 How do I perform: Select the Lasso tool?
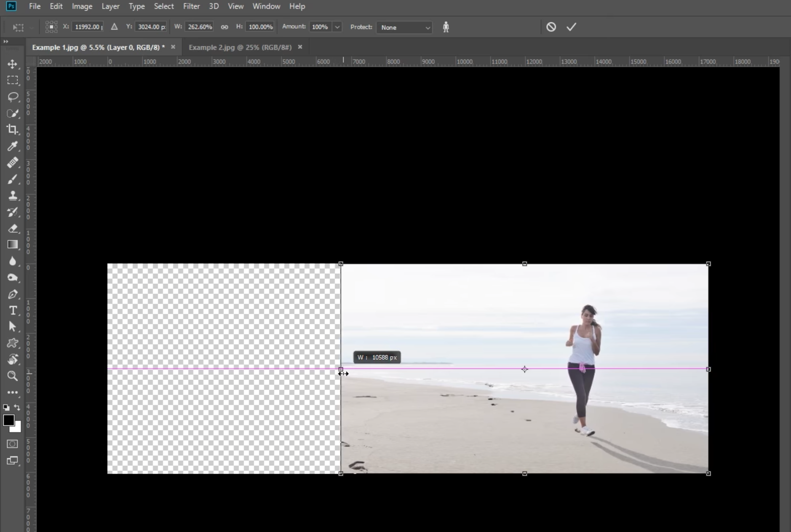tap(13, 97)
